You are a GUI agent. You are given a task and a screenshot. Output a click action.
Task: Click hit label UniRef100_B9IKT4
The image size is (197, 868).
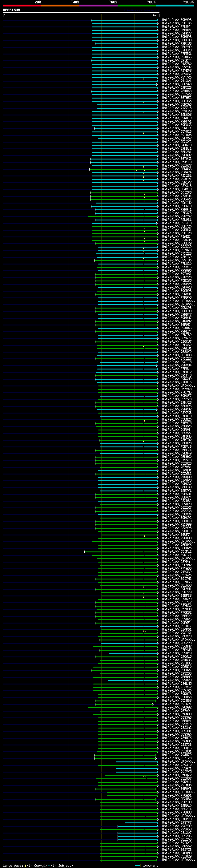pyautogui.click(x=177, y=60)
